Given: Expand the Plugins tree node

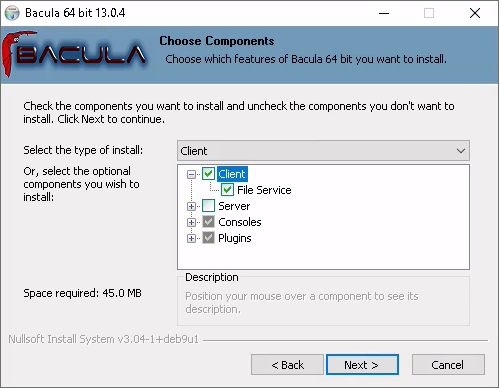Looking at the screenshot, I should (x=191, y=238).
